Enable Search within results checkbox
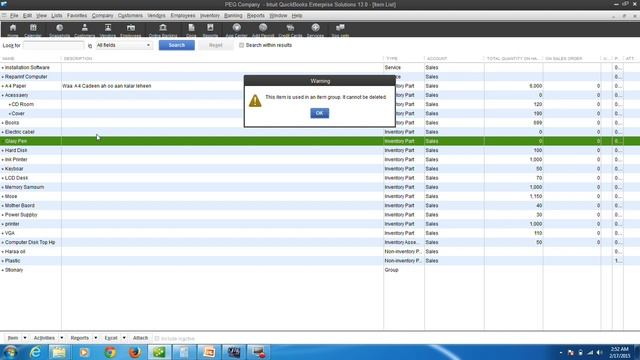This screenshot has height=360, width=640. 241,45
